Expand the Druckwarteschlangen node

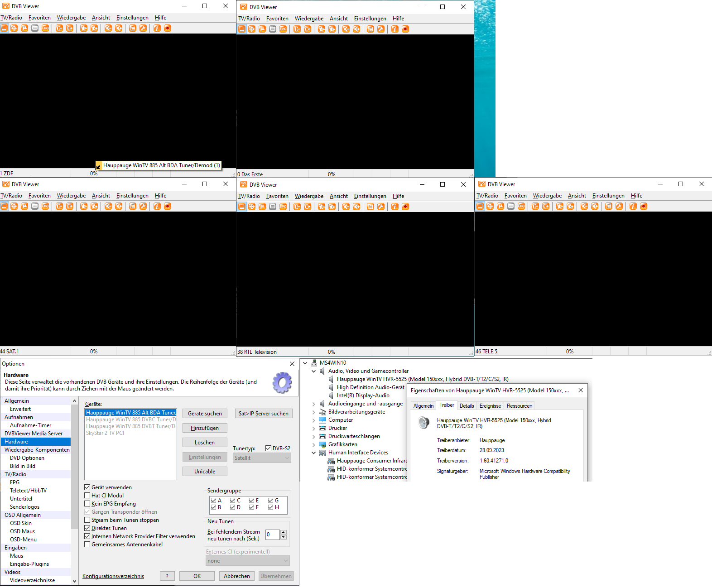[313, 436]
